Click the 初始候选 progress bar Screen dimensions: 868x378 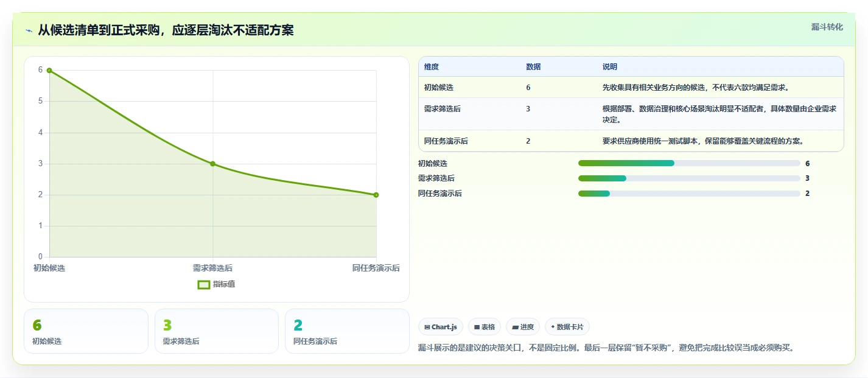(689, 163)
